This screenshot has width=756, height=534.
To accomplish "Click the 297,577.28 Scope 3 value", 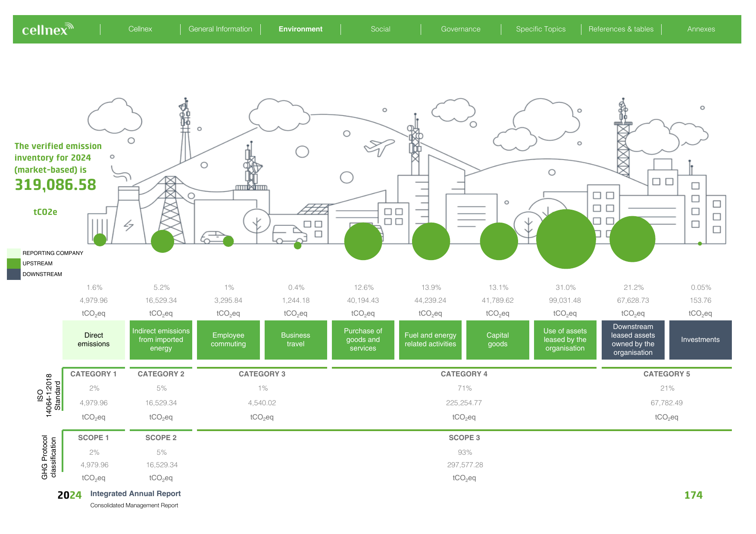I will tap(465, 465).
